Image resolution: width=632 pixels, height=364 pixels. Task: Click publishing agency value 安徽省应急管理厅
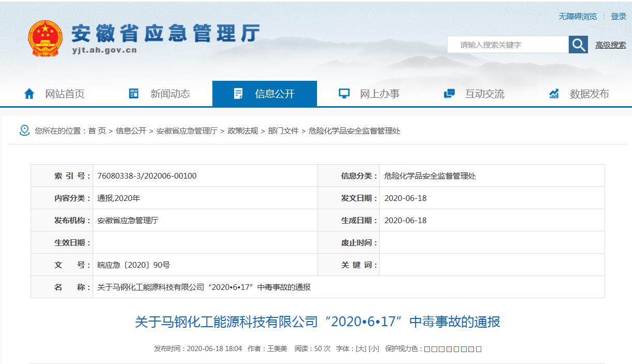click(128, 221)
